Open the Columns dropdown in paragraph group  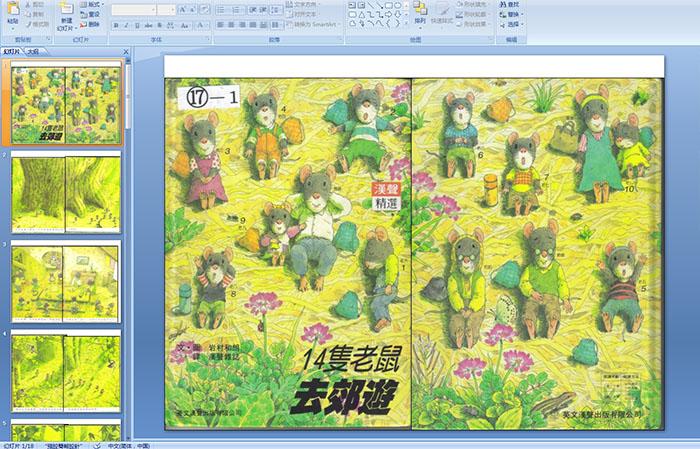pos(277,25)
